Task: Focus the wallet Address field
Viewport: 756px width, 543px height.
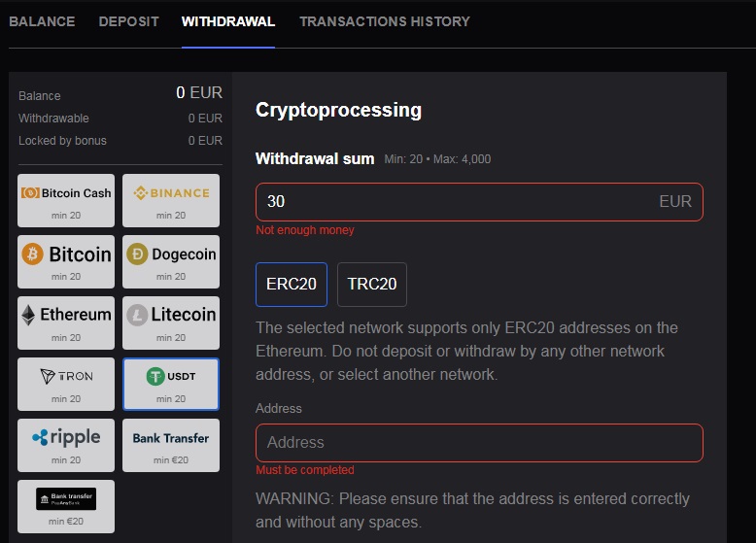Action: click(x=479, y=443)
